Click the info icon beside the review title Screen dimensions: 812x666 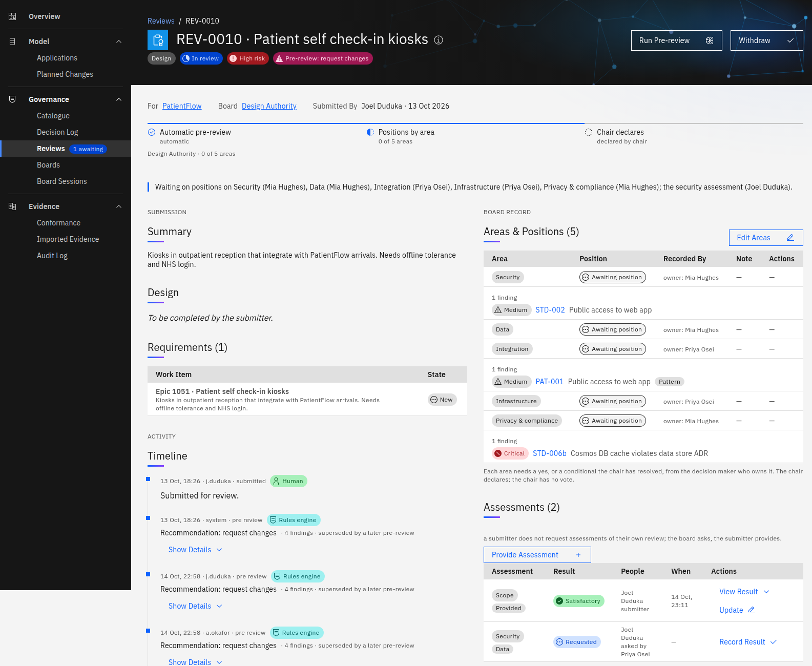(439, 40)
